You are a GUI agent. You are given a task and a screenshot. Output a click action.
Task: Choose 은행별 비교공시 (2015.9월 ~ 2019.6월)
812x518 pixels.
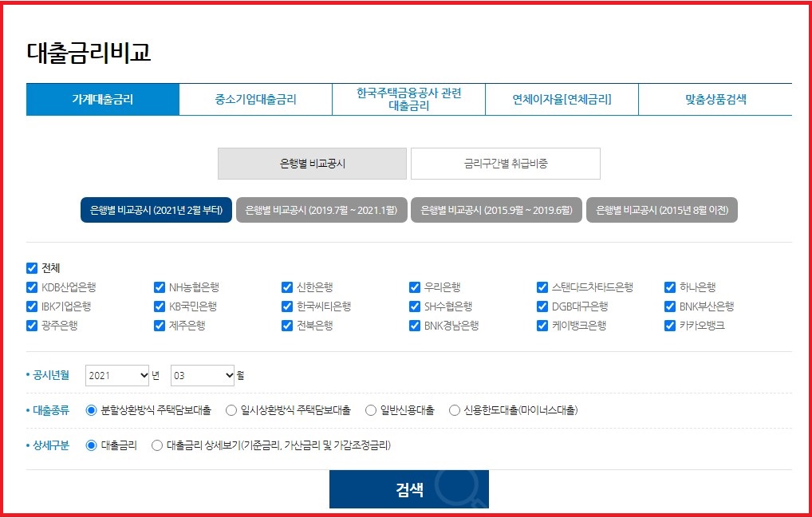click(x=497, y=210)
